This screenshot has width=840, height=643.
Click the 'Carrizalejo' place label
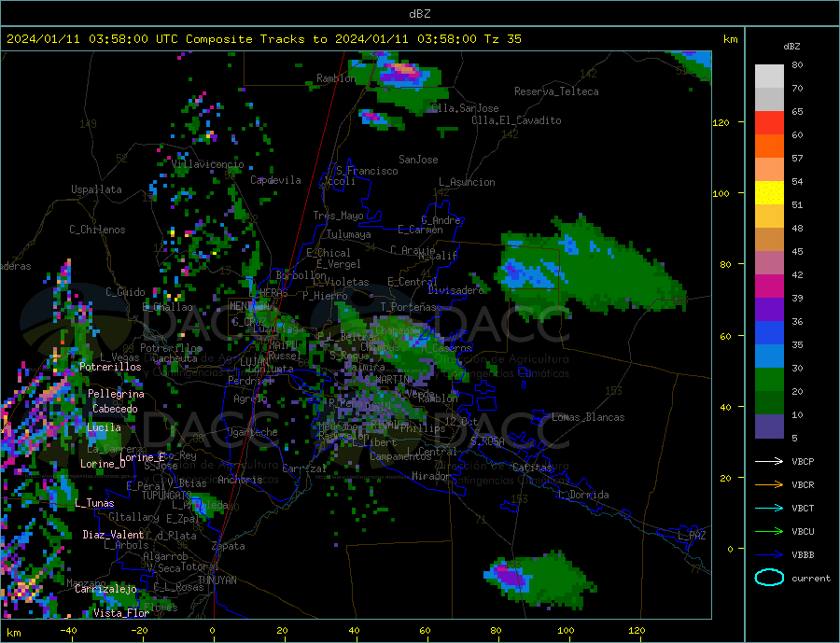pos(105,590)
